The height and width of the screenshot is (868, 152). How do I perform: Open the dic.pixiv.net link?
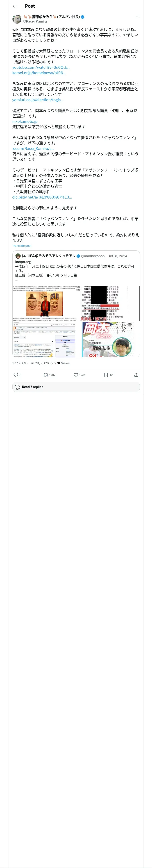click(42, 197)
